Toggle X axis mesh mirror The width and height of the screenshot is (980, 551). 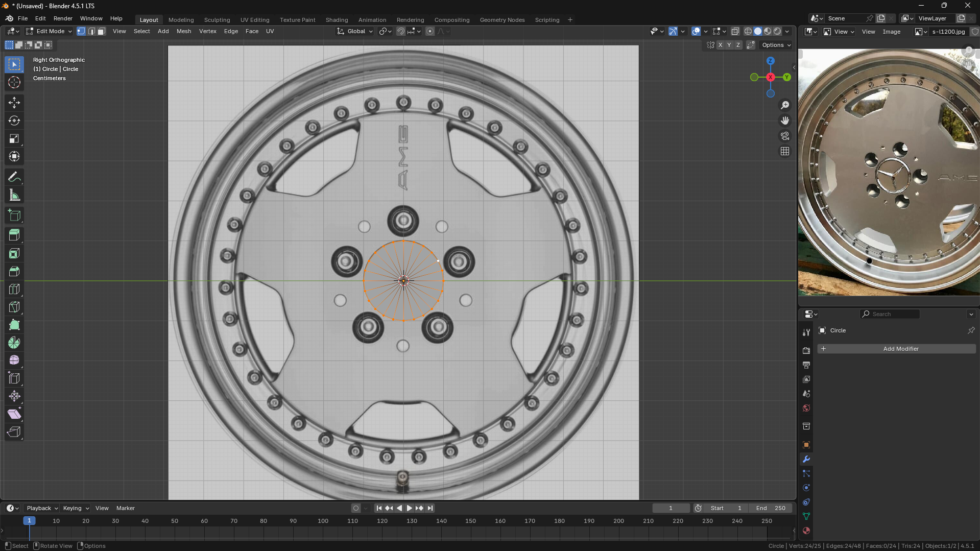720,45
